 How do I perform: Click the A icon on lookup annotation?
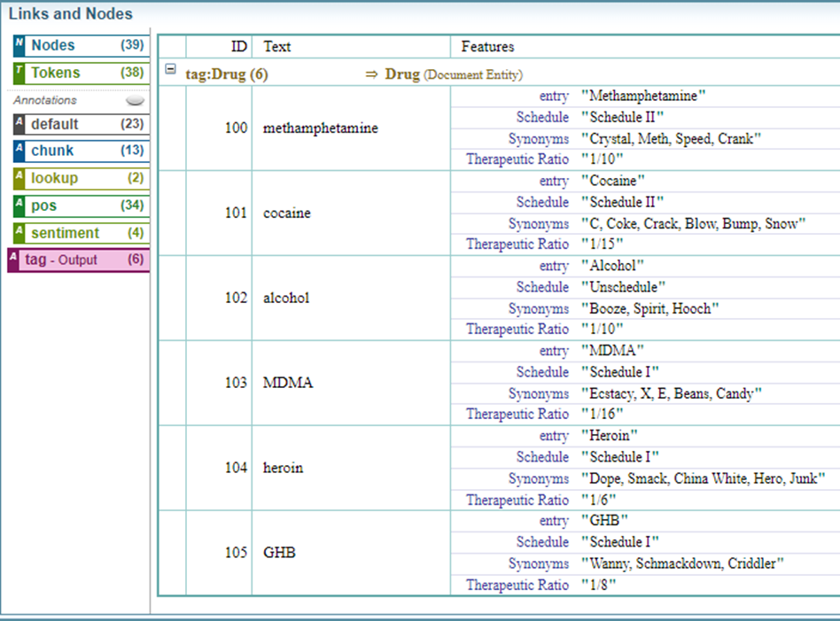coord(19,178)
